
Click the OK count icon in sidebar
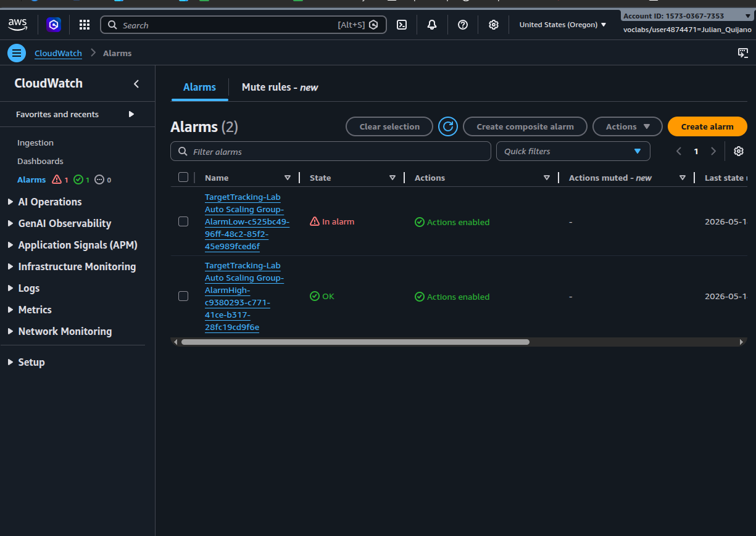78,179
